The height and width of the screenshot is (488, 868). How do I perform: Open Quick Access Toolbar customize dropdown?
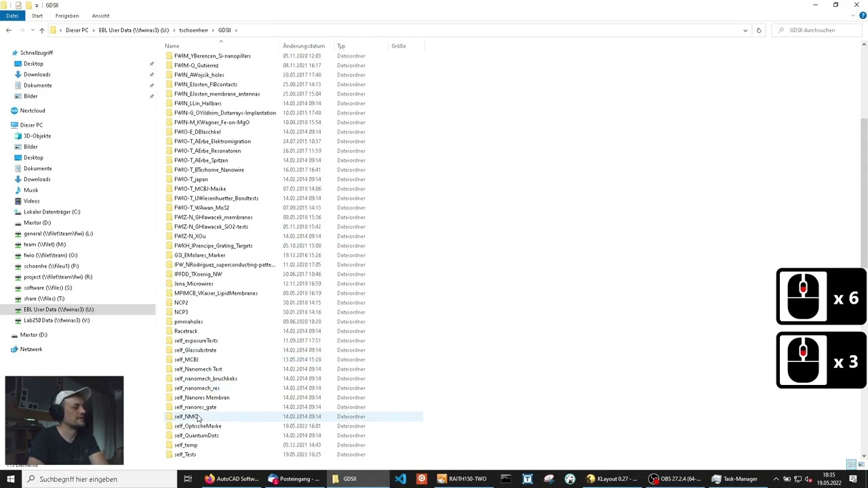coord(38,5)
